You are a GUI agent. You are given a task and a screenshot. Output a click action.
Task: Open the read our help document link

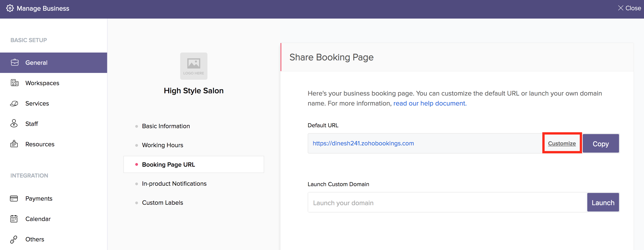click(430, 103)
